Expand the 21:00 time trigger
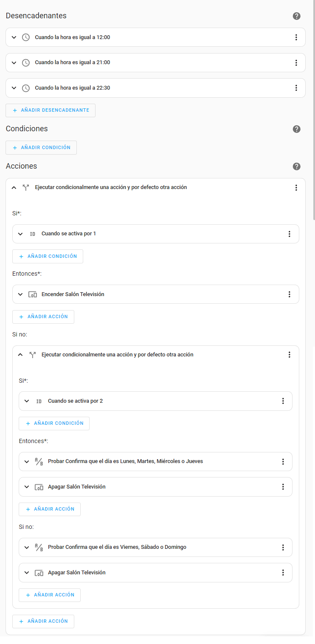Screen dimensions: 315x644 tap(14, 63)
